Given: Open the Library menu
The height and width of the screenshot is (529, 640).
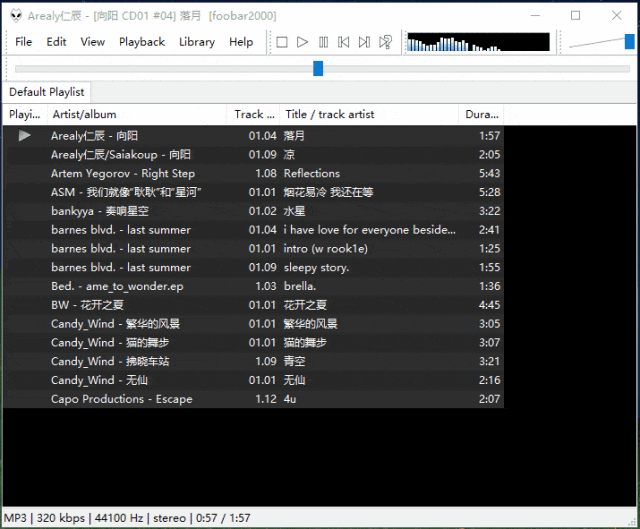Looking at the screenshot, I should click(x=197, y=42).
